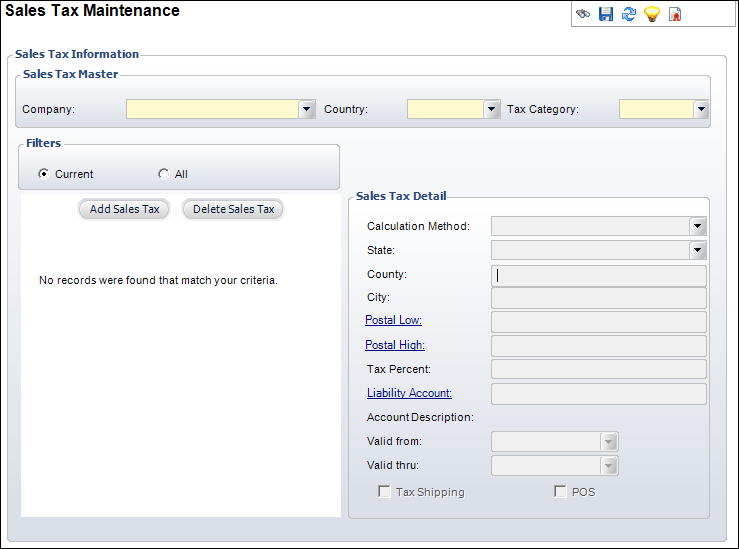Save using the floppy disk icon
Image resolution: width=739 pixels, height=549 pixels.
(606, 14)
